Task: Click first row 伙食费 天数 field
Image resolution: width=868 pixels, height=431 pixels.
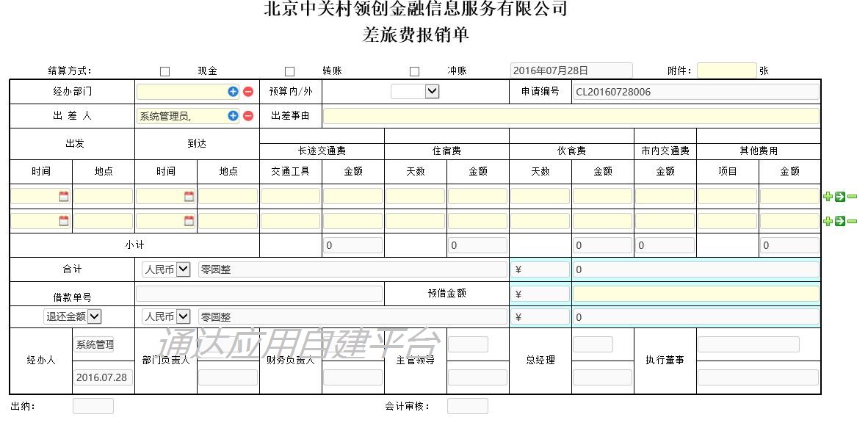Action: 540,197
